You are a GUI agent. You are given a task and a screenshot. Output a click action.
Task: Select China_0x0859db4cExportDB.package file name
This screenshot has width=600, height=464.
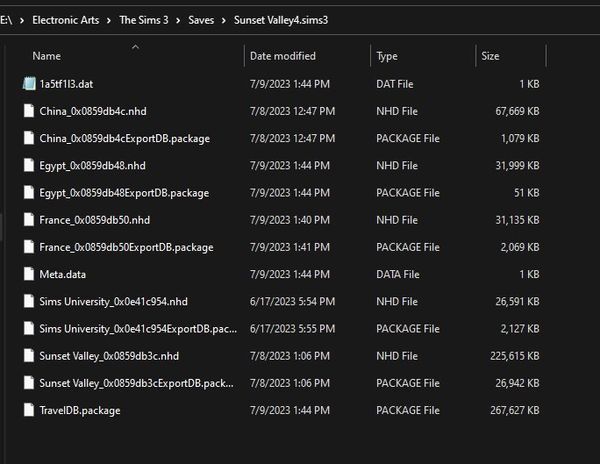tap(125, 138)
